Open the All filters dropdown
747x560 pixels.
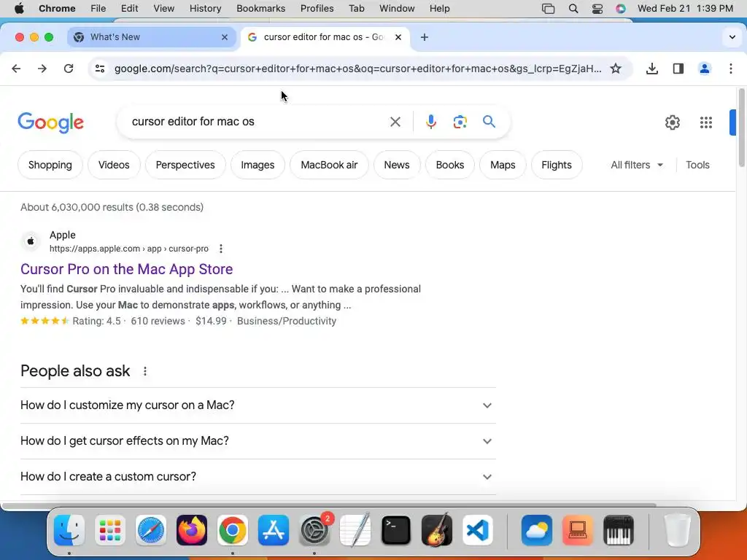point(636,165)
